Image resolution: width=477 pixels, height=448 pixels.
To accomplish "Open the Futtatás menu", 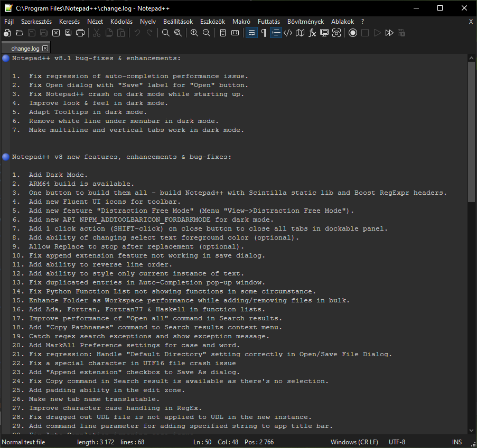I will coord(269,22).
